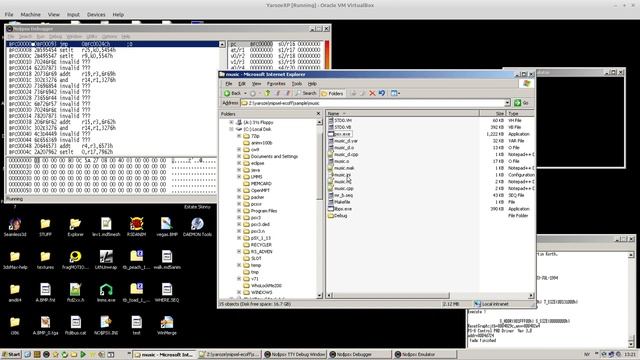
Task: Select the music.mak file
Action: 341,168
